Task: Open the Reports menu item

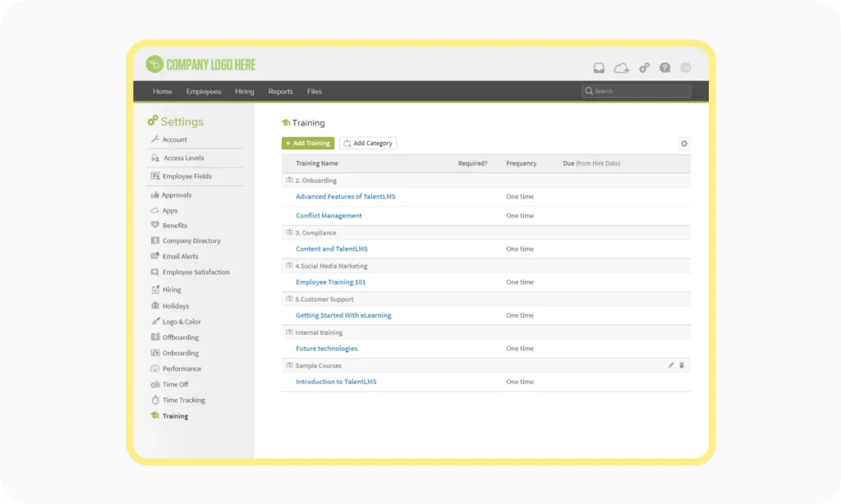Action: tap(280, 91)
